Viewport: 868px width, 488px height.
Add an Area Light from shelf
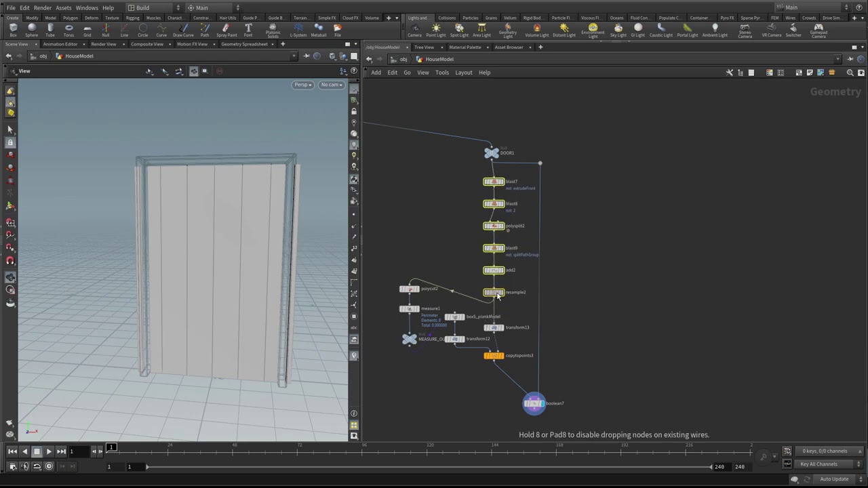pos(481,30)
